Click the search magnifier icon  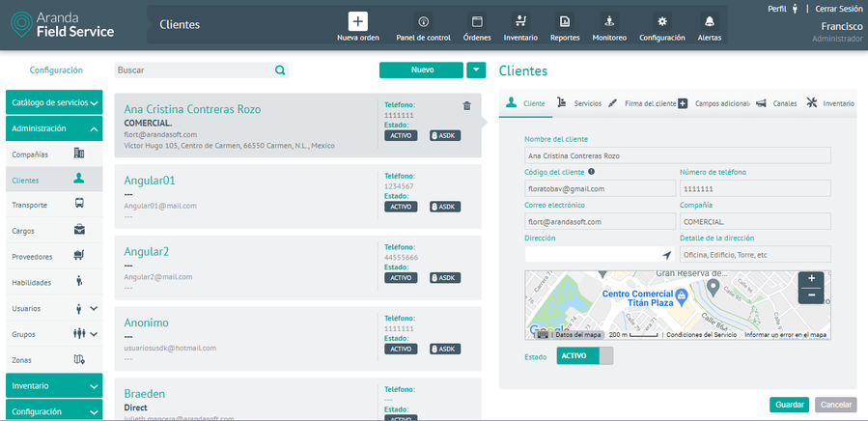coord(280,70)
